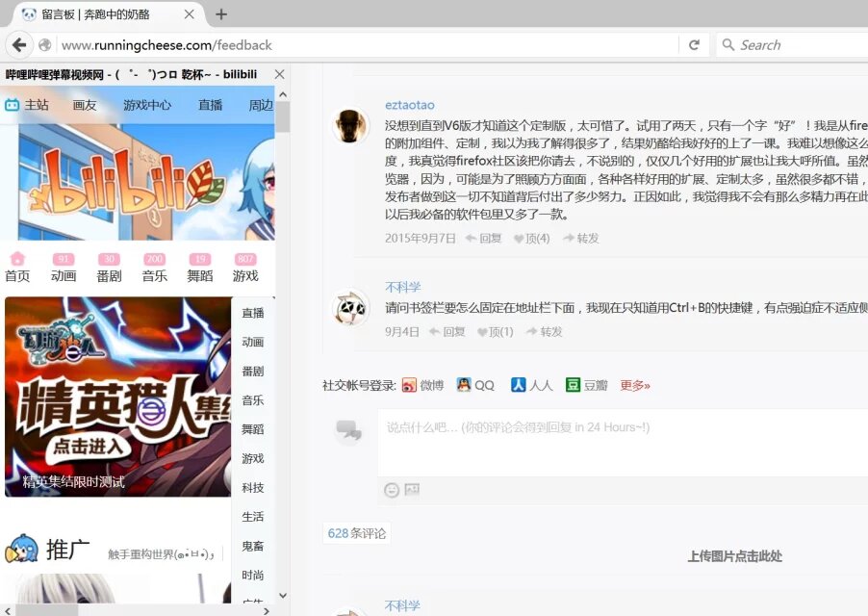The image size is (868, 616).
Task: Open 游戏中心 in bilibili top menu
Action: tap(147, 105)
